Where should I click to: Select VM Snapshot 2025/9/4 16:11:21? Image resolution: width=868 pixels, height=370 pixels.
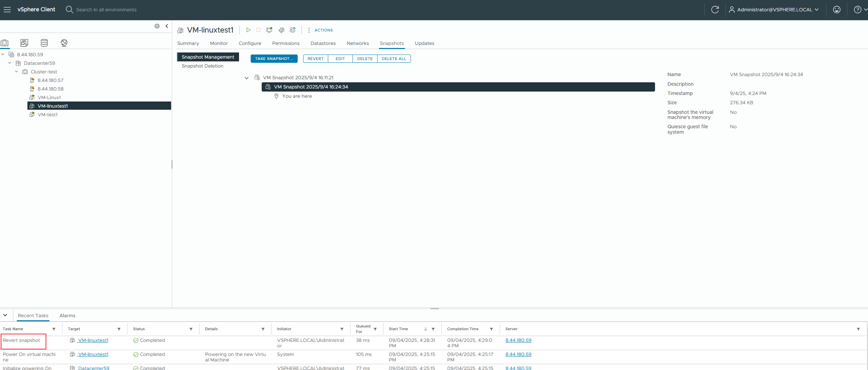(298, 78)
